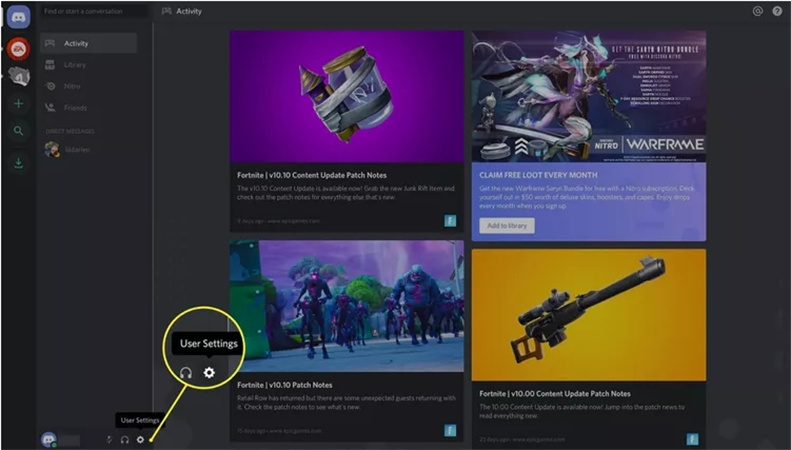
Task: Open the Discord Home logo button
Action: (19, 17)
